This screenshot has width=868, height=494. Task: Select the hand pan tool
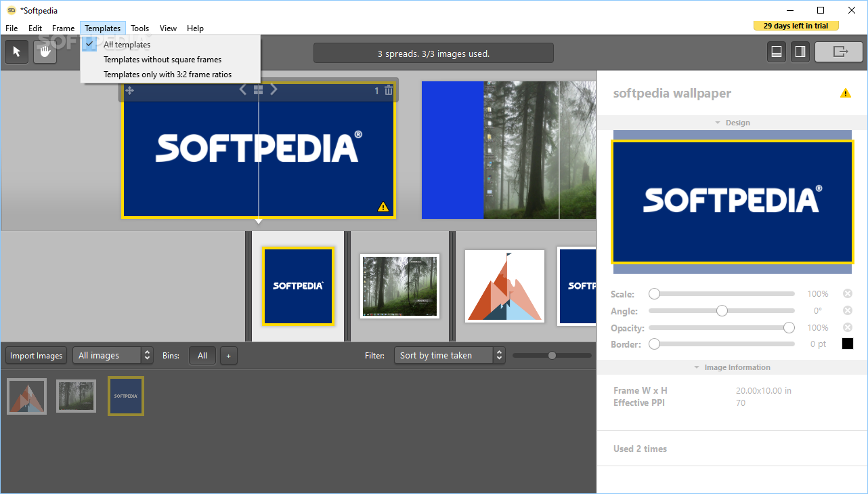(x=45, y=52)
